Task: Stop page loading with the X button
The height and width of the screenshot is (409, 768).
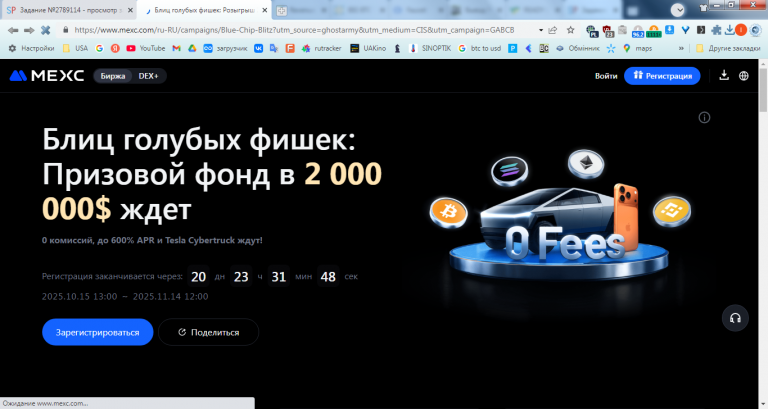Action: [46, 30]
